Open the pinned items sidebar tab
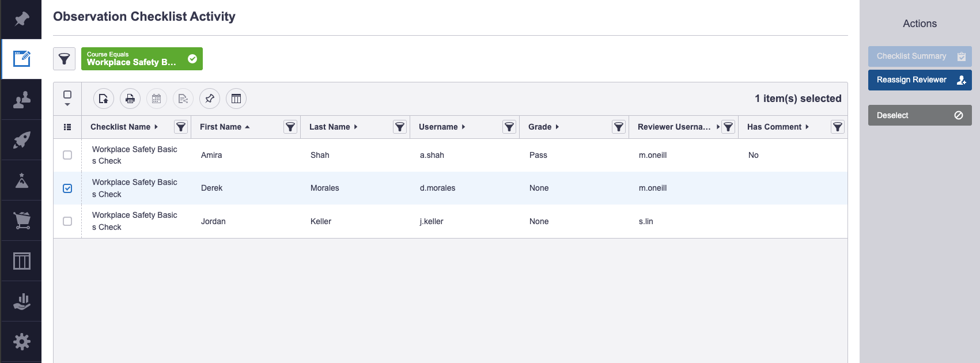980x363 pixels. tap(21, 19)
